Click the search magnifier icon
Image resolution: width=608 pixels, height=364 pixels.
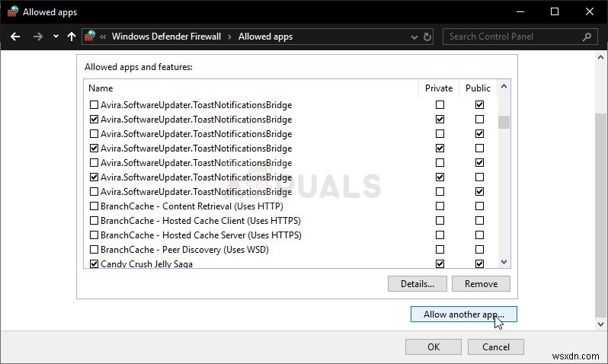[587, 36]
